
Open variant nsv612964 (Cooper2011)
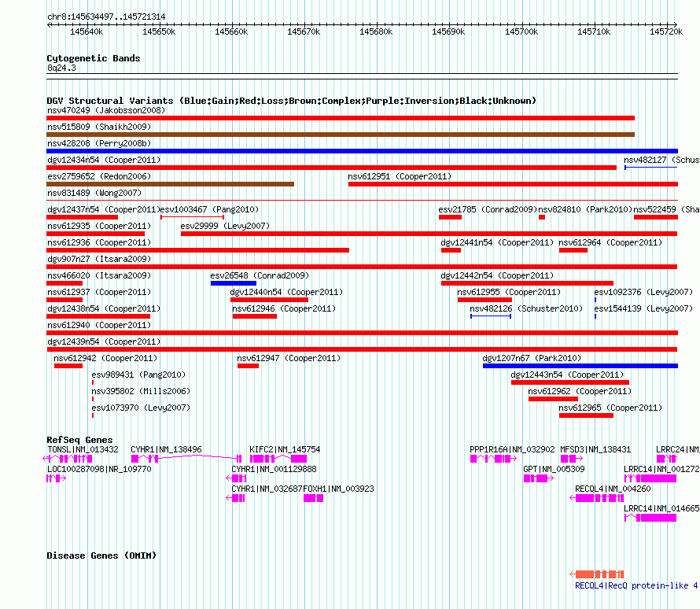pyautogui.click(x=610, y=243)
